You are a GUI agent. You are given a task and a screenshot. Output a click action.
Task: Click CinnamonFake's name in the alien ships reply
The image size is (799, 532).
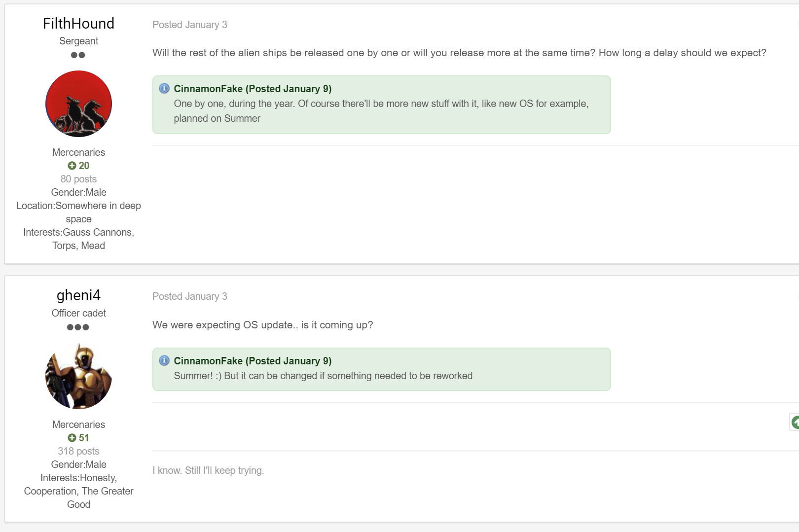(x=208, y=89)
